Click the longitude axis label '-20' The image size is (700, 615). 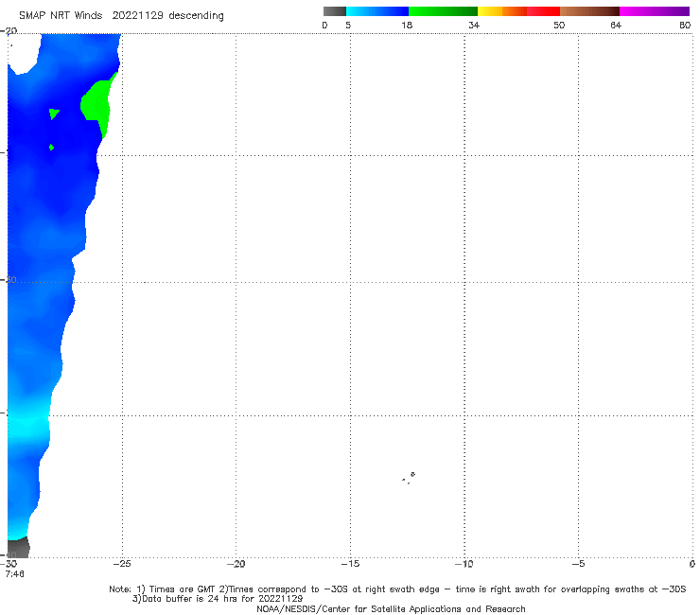[x=236, y=564]
